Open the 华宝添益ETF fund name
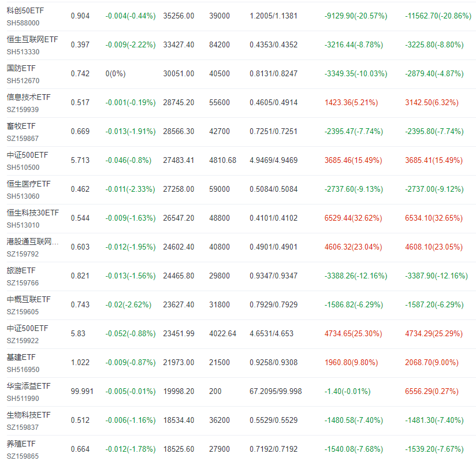476x461 pixels. [28, 386]
